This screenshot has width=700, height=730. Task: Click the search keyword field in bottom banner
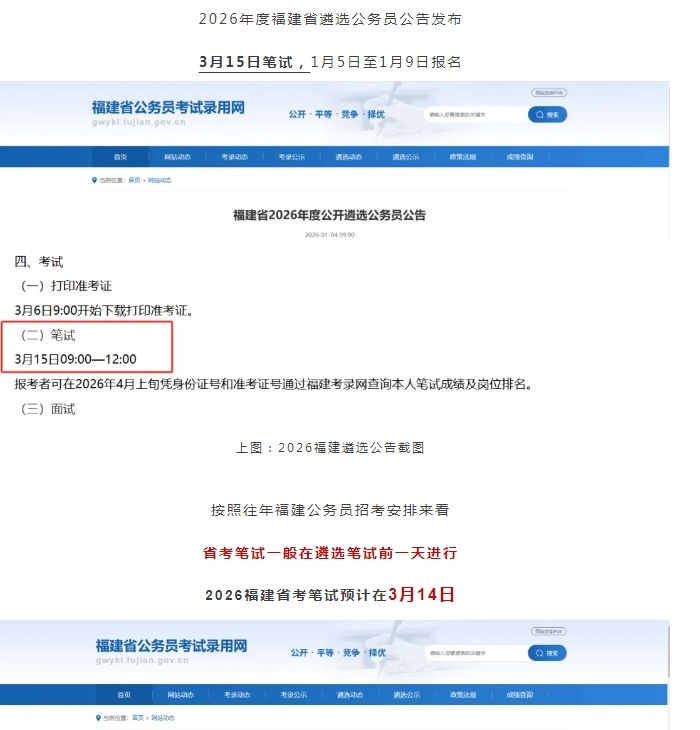point(474,653)
